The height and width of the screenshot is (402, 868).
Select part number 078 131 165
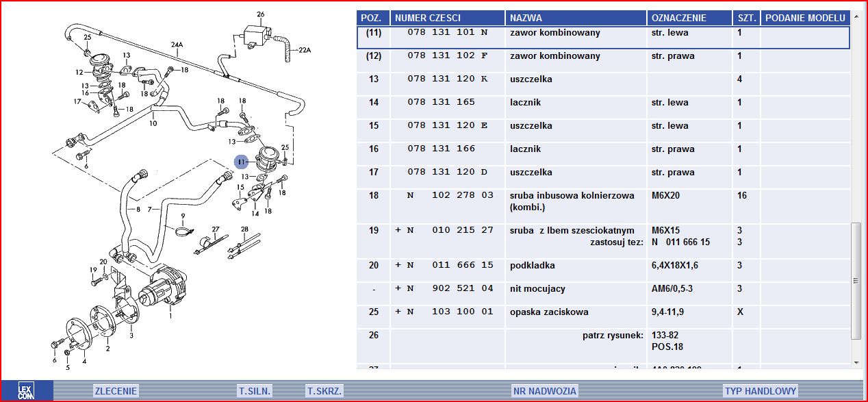pyautogui.click(x=441, y=102)
